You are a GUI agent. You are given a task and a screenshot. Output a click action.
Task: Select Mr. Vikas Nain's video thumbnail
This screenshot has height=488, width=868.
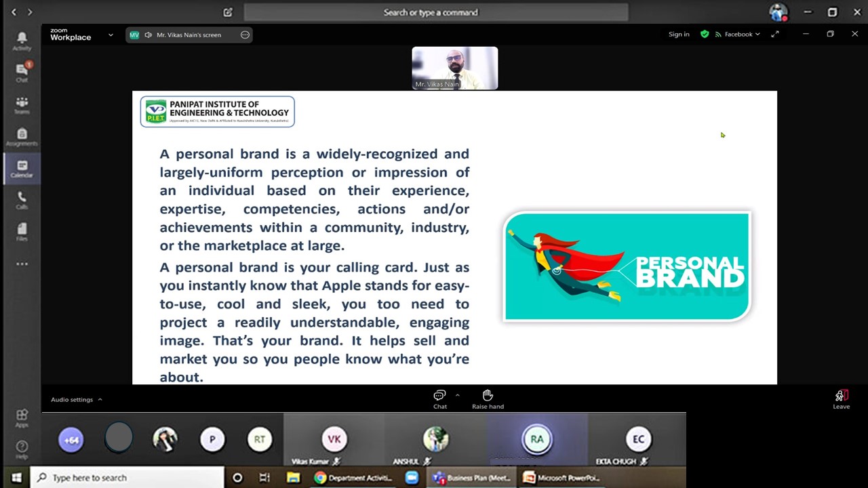tap(454, 68)
